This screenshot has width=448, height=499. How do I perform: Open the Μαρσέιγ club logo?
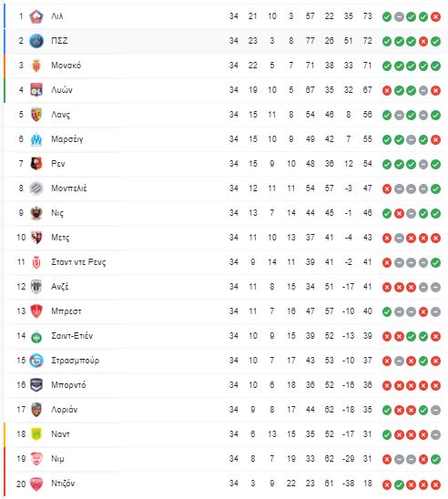[36, 139]
